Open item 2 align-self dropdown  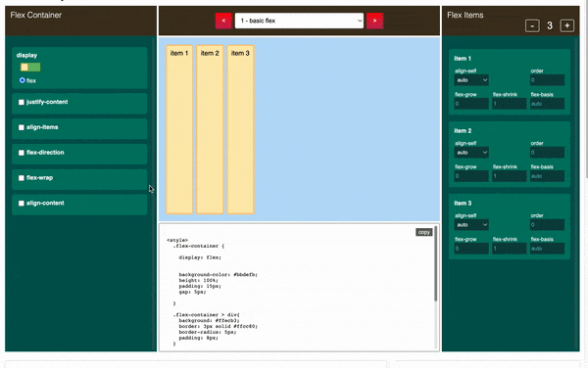(471, 153)
